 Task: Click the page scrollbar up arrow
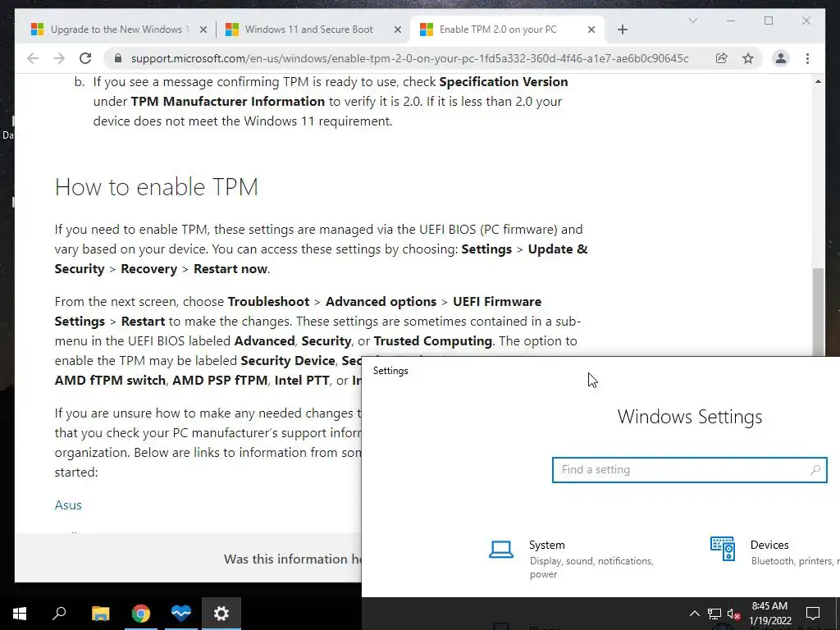click(818, 81)
